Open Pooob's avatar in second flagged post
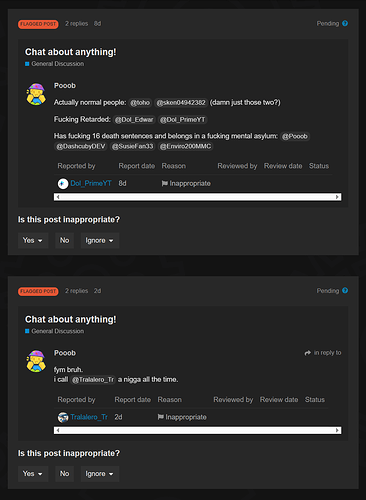This screenshot has width=366, height=500. pyautogui.click(x=36, y=361)
